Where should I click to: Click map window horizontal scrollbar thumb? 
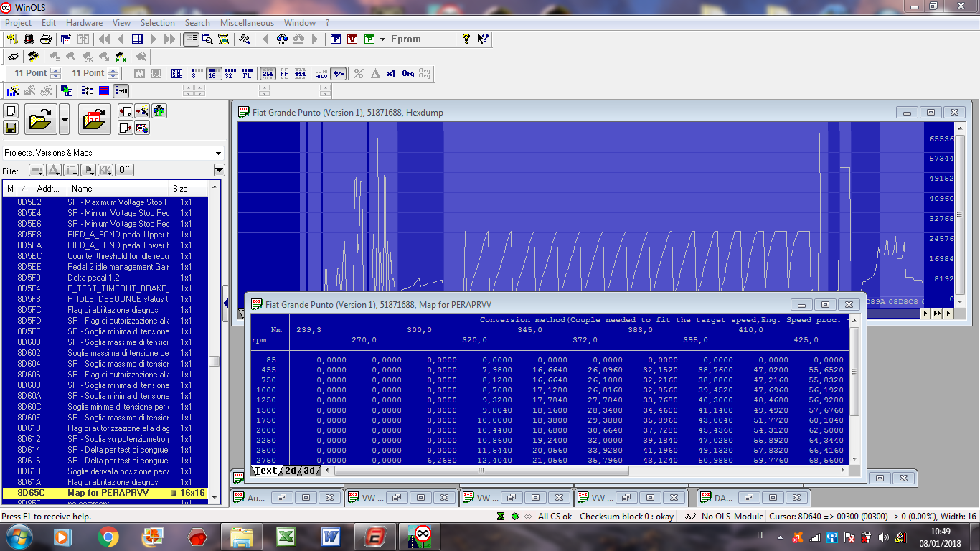click(x=481, y=471)
